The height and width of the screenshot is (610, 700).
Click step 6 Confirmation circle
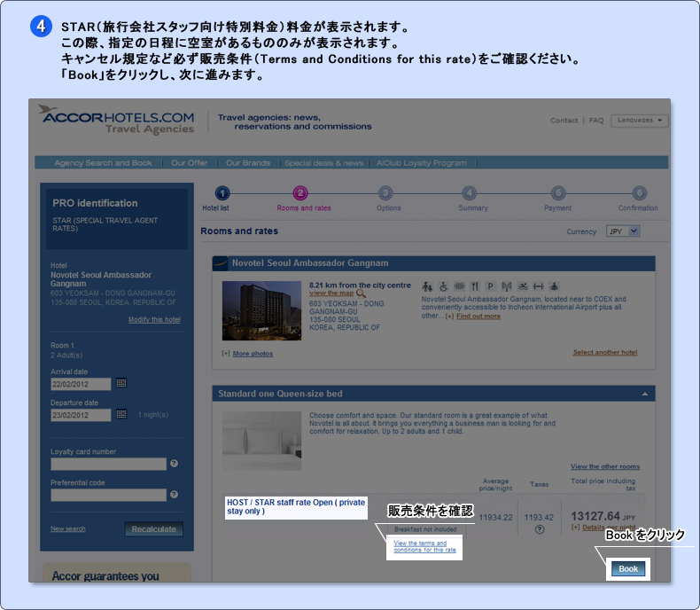pyautogui.click(x=639, y=193)
